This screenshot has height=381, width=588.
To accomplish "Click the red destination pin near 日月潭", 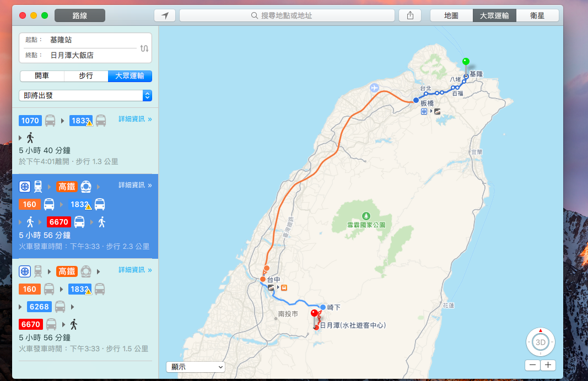I will (315, 314).
